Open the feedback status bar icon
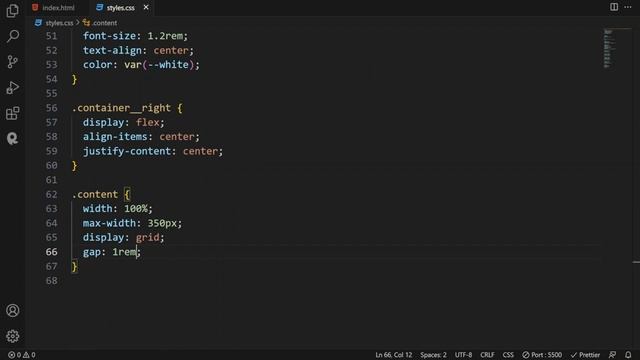The height and width of the screenshot is (360, 640). (612, 355)
